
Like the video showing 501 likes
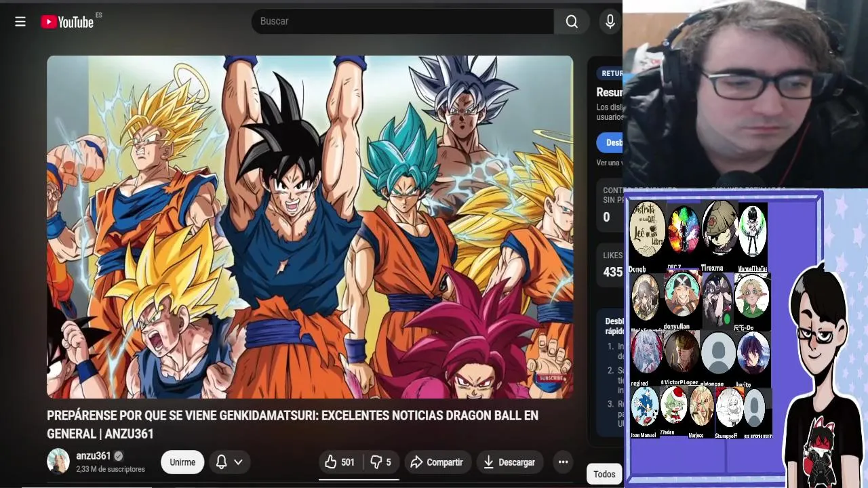point(340,462)
